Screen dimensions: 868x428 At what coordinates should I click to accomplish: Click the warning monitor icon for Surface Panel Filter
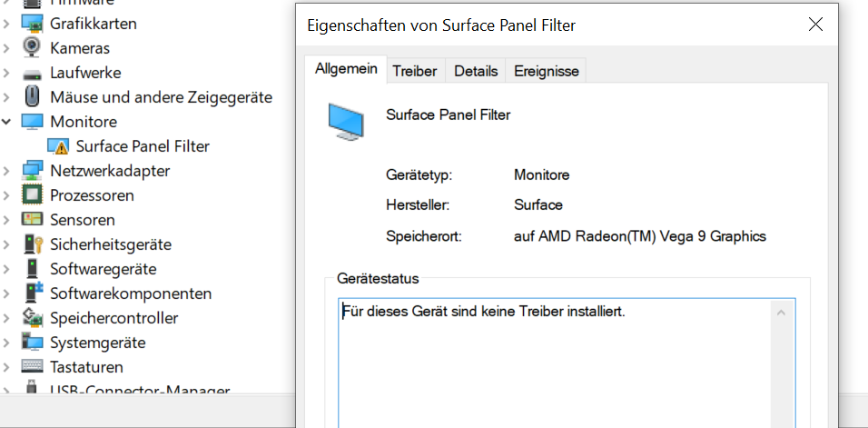[x=58, y=146]
